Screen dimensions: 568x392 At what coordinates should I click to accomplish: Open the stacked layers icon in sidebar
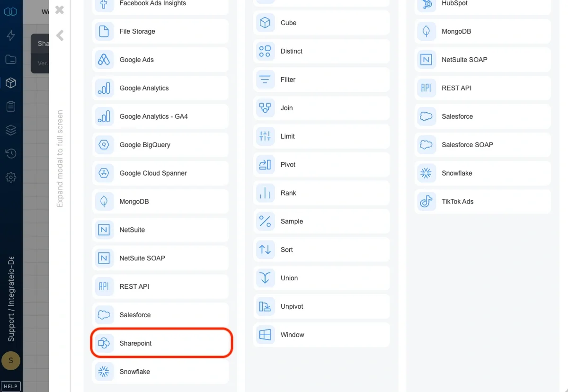[x=11, y=130]
